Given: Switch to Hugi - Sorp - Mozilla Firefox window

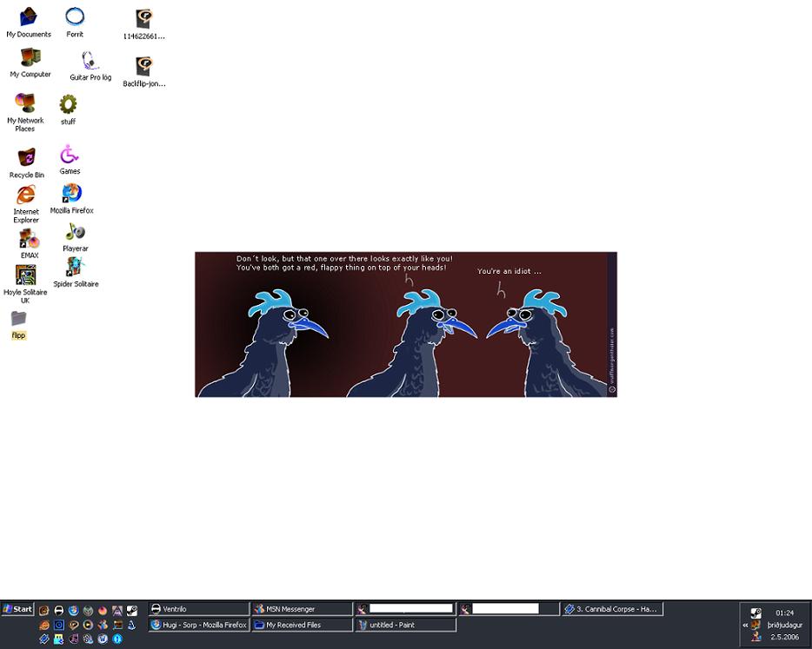Looking at the screenshot, I should (x=199, y=625).
